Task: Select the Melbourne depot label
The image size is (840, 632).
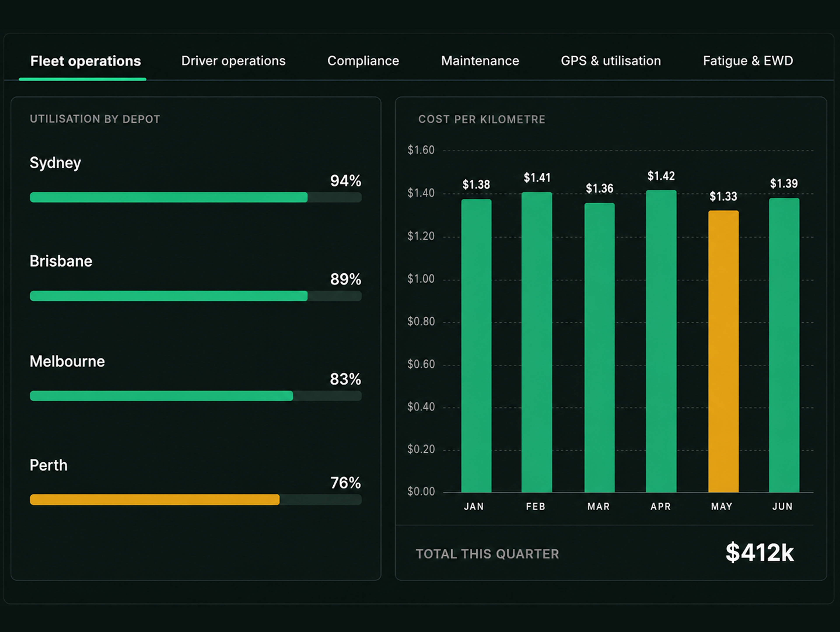Action: pyautogui.click(x=67, y=361)
